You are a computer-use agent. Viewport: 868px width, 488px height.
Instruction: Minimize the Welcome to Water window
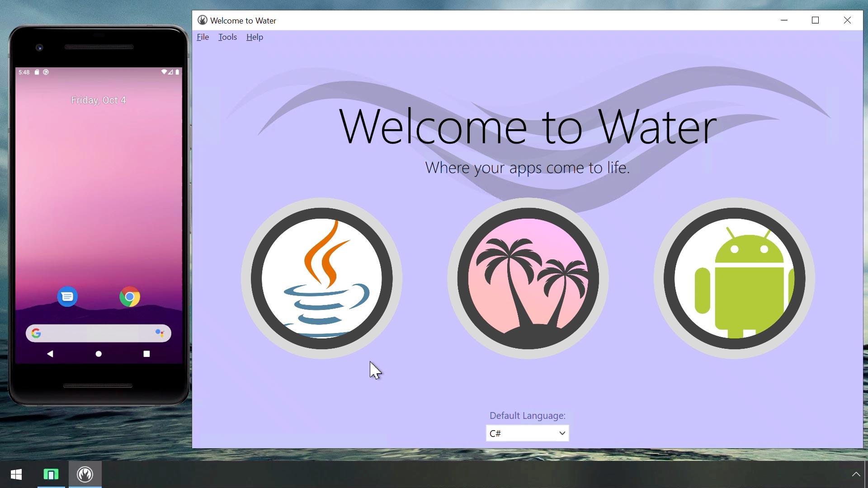(x=784, y=20)
